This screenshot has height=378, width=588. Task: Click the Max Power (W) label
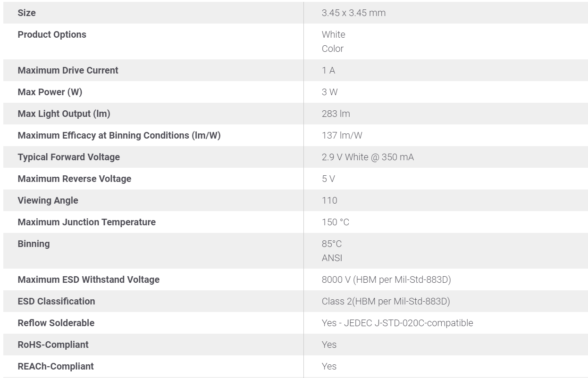point(50,92)
